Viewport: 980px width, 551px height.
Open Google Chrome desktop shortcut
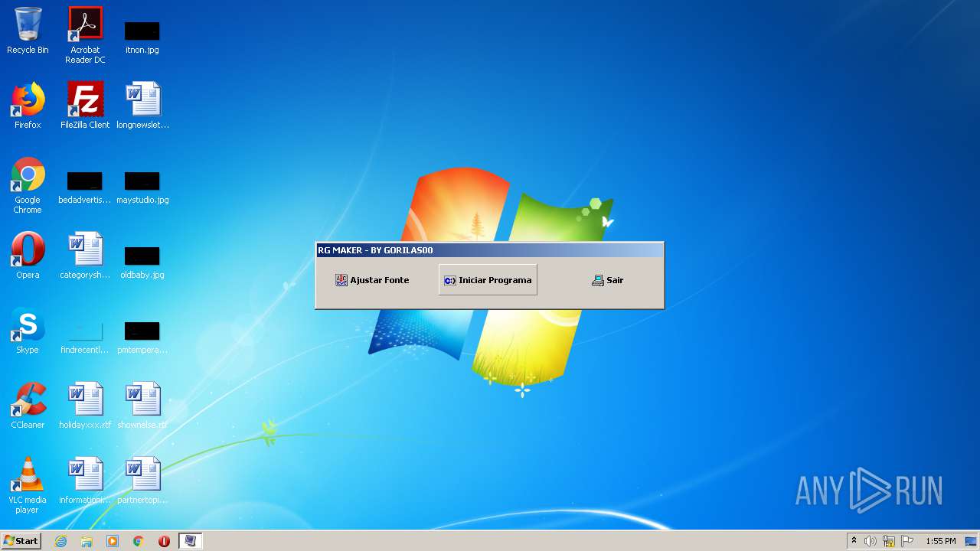(x=28, y=185)
